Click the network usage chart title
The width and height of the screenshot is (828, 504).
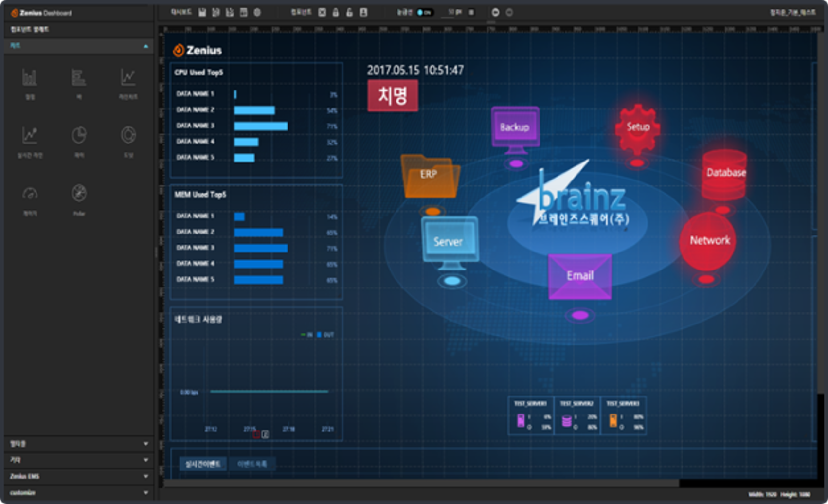click(198, 320)
